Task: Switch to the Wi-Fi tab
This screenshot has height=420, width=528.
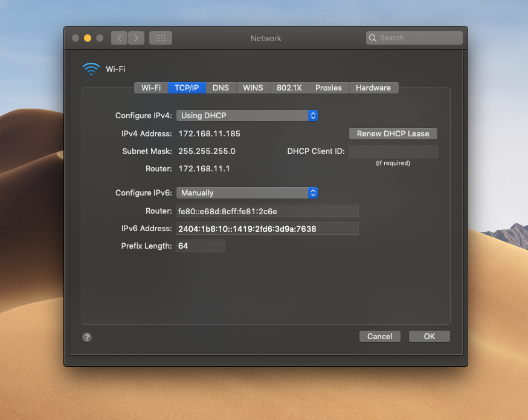Action: tap(151, 87)
